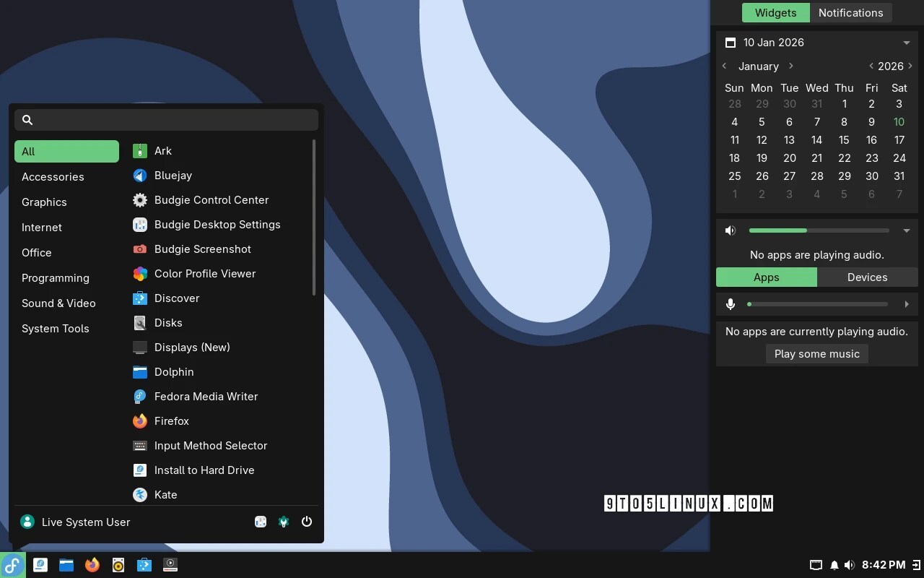Launch Fedora Media Writer from menu list

[205, 397]
